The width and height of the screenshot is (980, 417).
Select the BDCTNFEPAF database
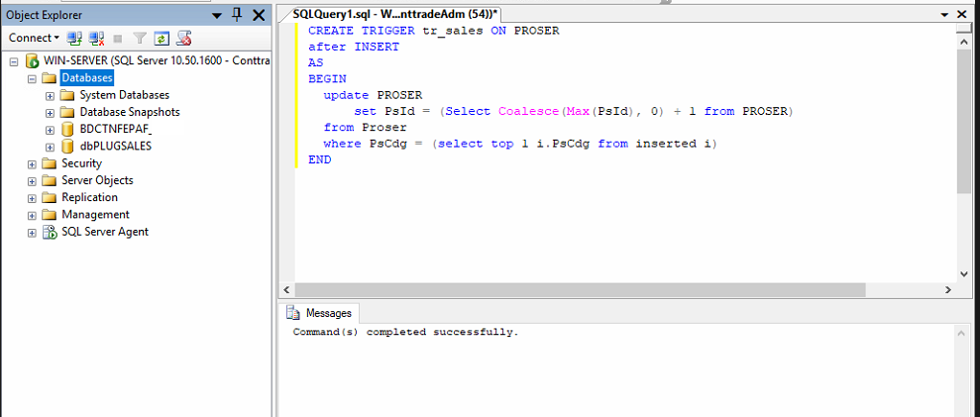(115, 129)
